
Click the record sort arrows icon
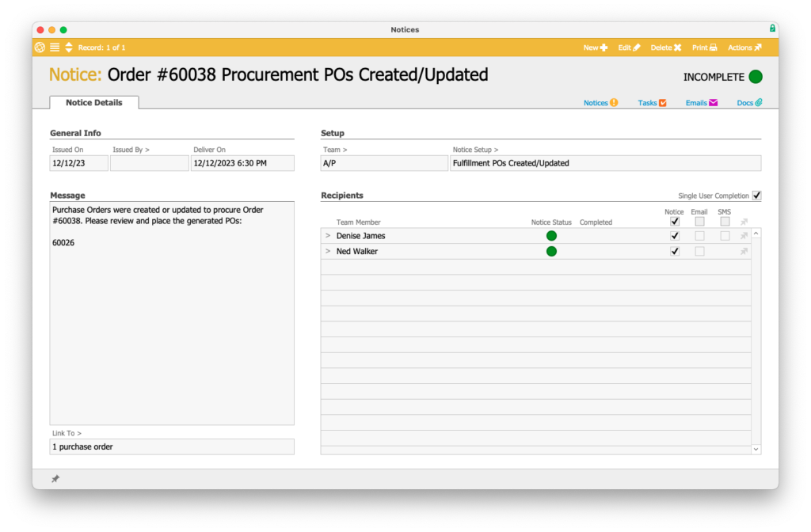click(x=67, y=47)
